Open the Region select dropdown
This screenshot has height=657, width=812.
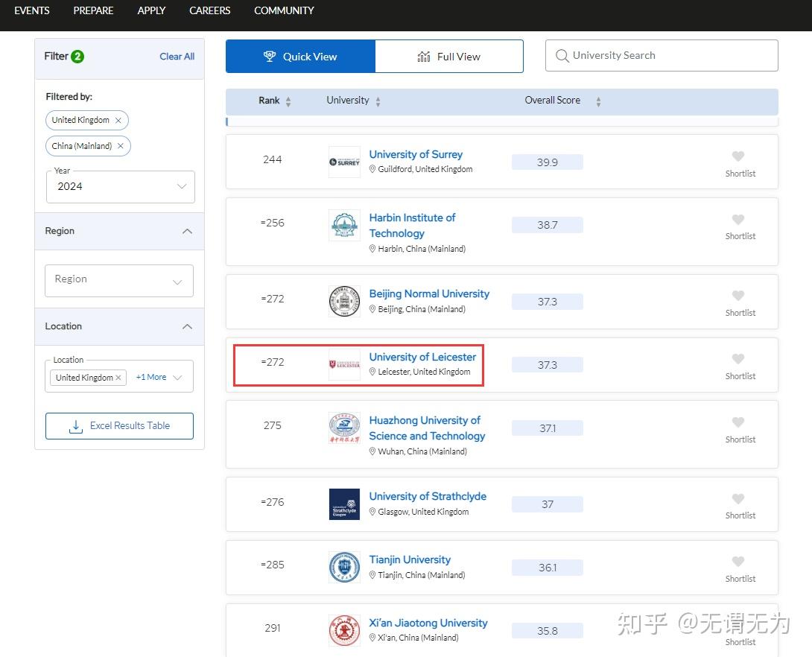click(x=119, y=281)
